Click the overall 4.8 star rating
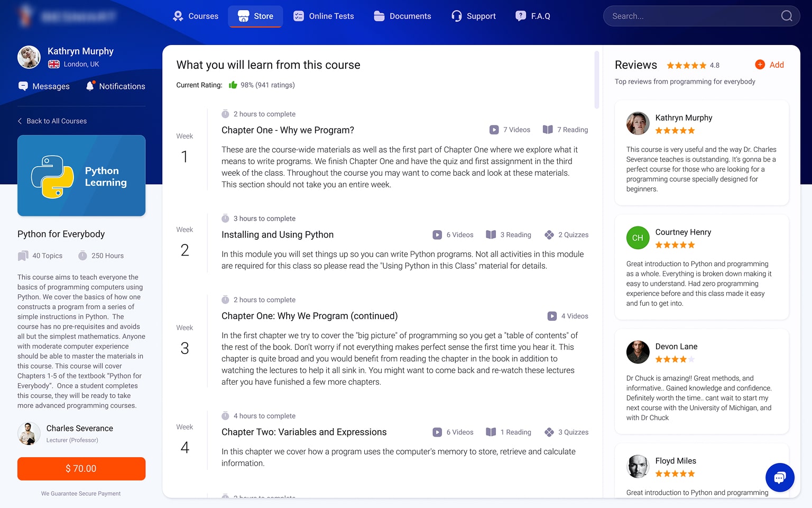Screen dimensions: 812x508 687,65
